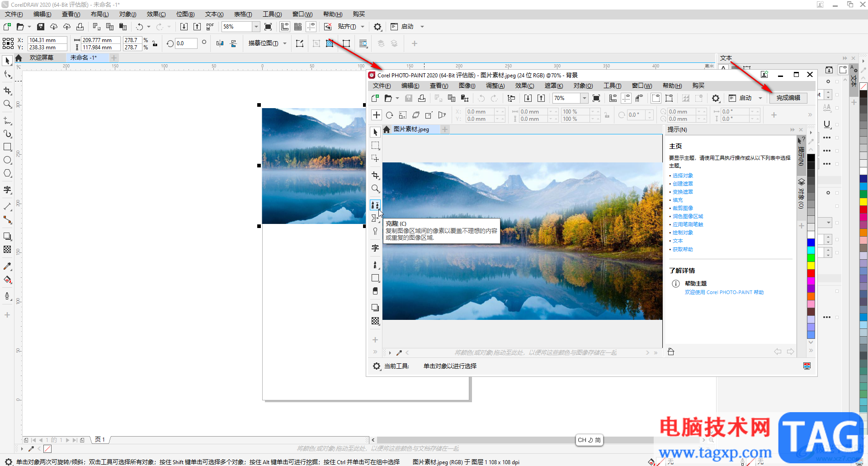868x466 pixels.
Task: Click the X position field 104.31 mm
Action: pos(47,40)
